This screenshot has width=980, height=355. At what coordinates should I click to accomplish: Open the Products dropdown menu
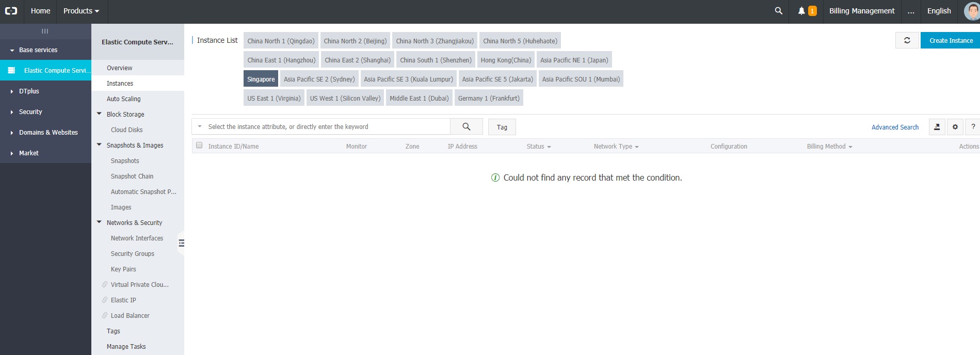click(x=81, y=11)
